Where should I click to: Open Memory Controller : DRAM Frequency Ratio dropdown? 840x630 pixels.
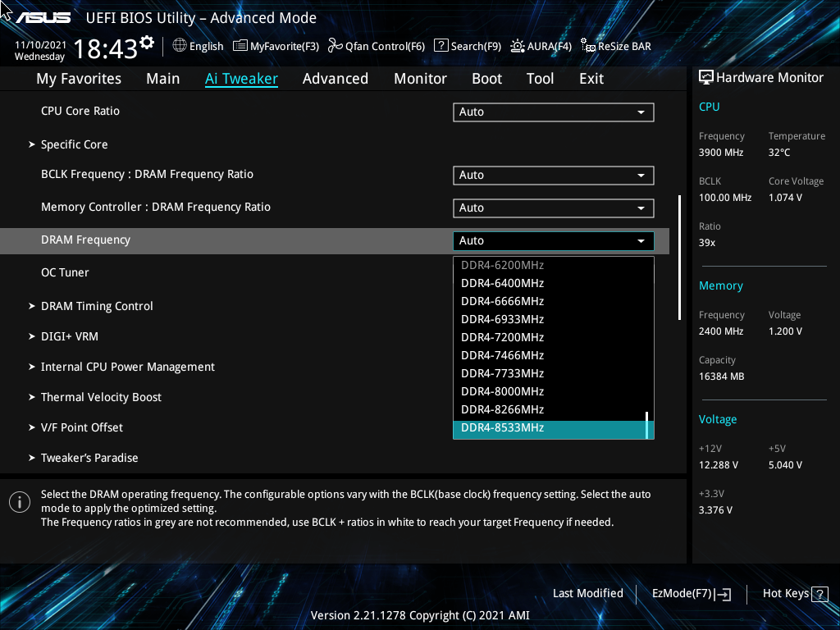(554, 208)
